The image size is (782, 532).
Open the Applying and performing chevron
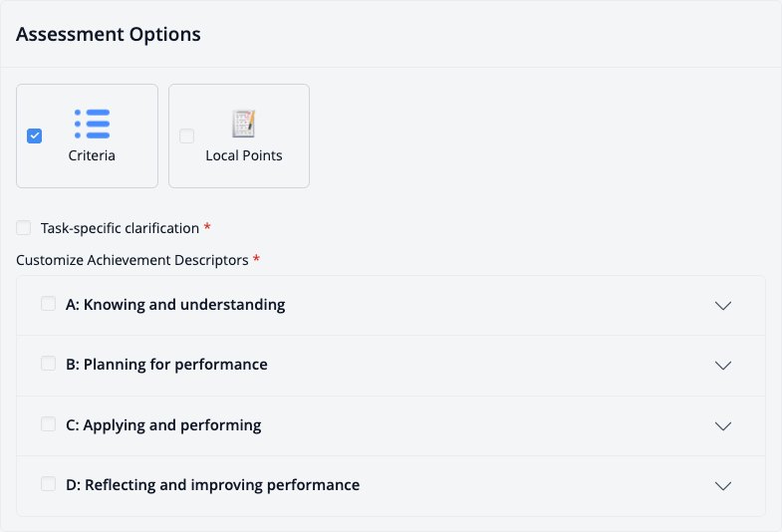(722, 425)
